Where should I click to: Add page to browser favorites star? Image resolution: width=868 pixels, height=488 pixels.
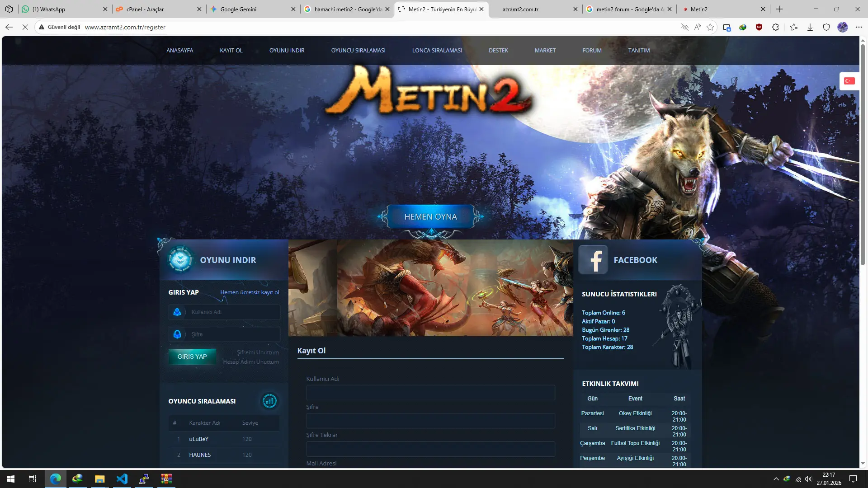710,27
